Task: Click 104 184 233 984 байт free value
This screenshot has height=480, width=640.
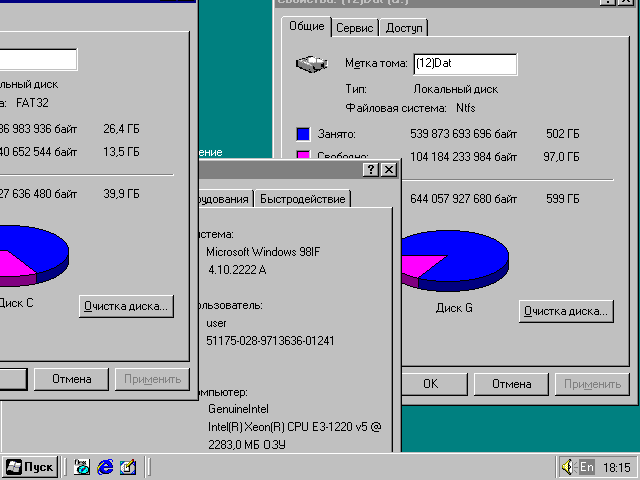Action: [x=463, y=157]
